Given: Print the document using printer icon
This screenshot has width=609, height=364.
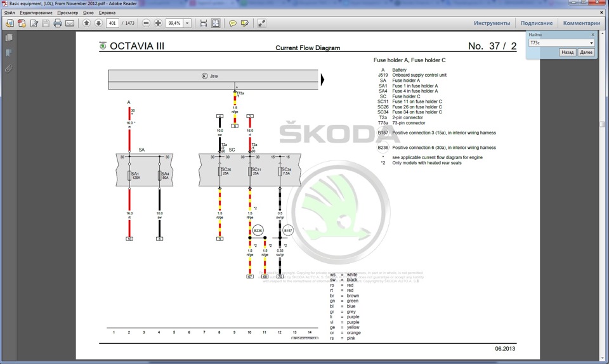Looking at the screenshot, I should [58, 23].
